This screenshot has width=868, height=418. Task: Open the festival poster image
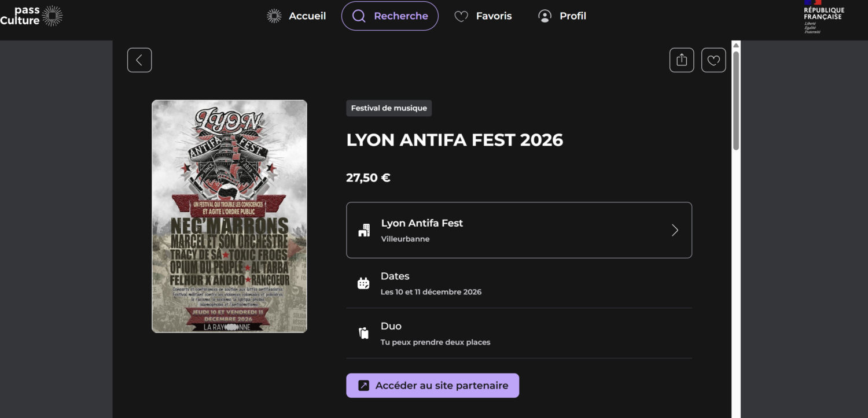pyautogui.click(x=229, y=216)
